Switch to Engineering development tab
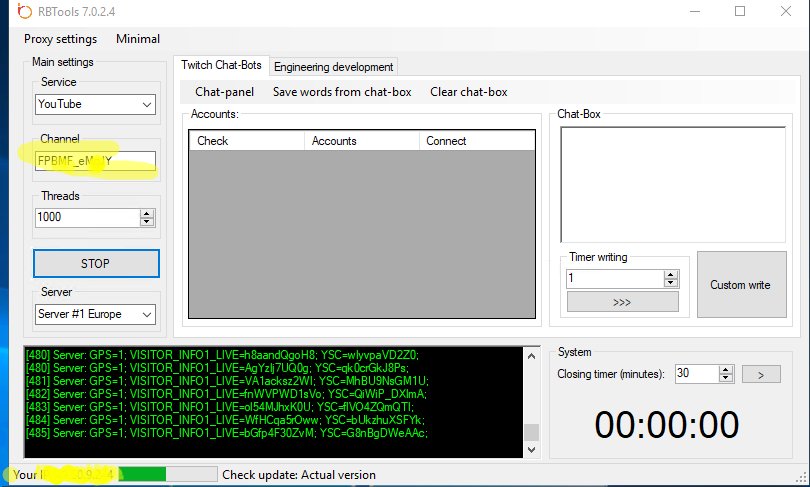Image resolution: width=810 pixels, height=487 pixels. (x=333, y=67)
